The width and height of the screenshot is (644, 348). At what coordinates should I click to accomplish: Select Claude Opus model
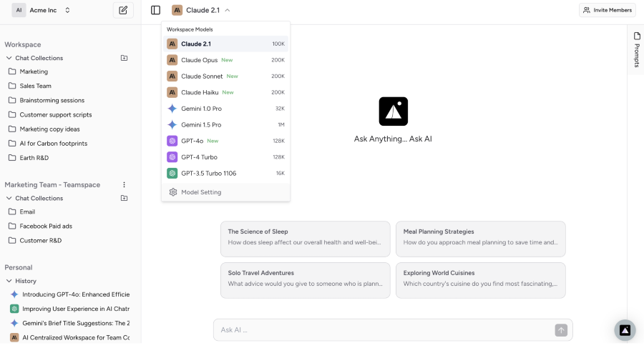(225, 60)
